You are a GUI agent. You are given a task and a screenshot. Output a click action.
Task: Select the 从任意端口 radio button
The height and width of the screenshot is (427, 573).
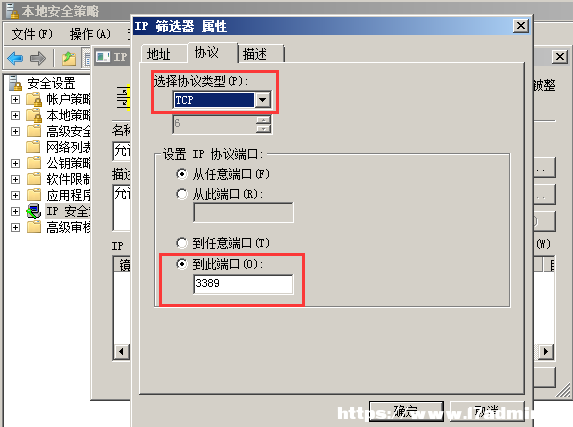click(182, 174)
